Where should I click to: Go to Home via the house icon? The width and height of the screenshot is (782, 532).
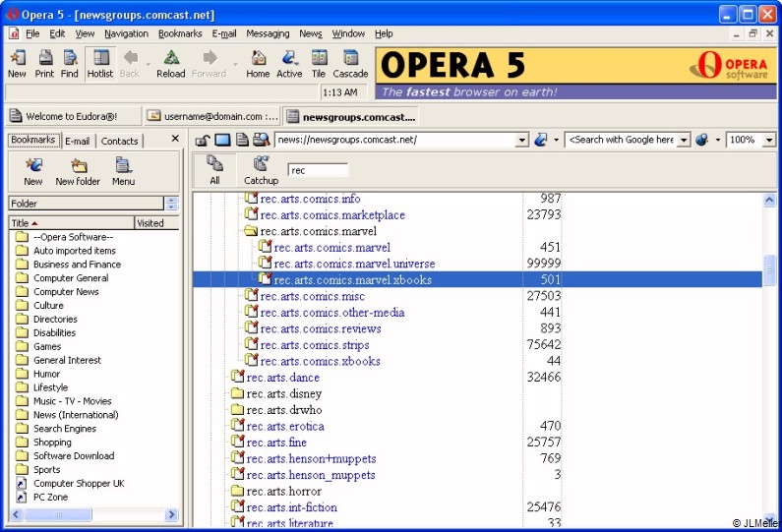258,64
